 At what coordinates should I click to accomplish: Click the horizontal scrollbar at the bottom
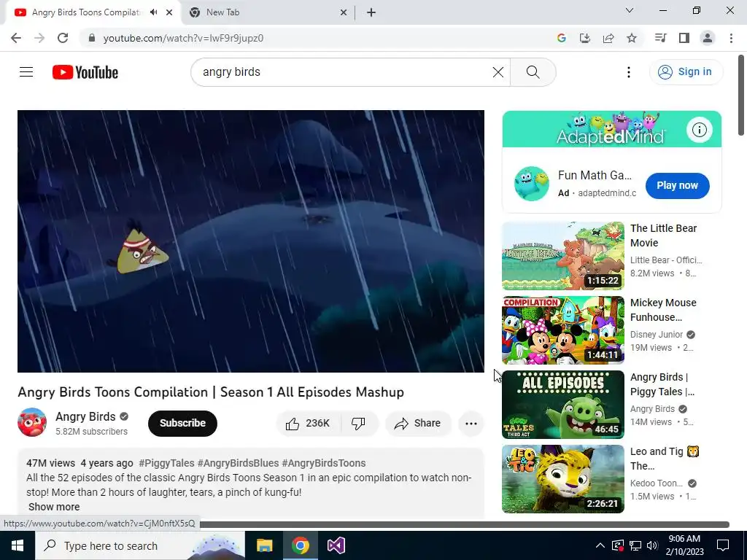[x=465, y=524]
